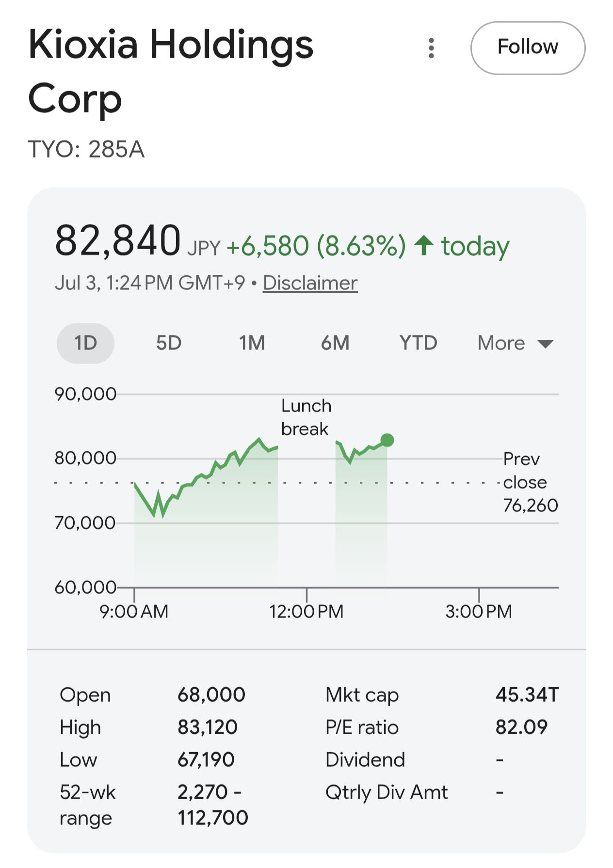Click the More dropdown arrow icon

546,344
